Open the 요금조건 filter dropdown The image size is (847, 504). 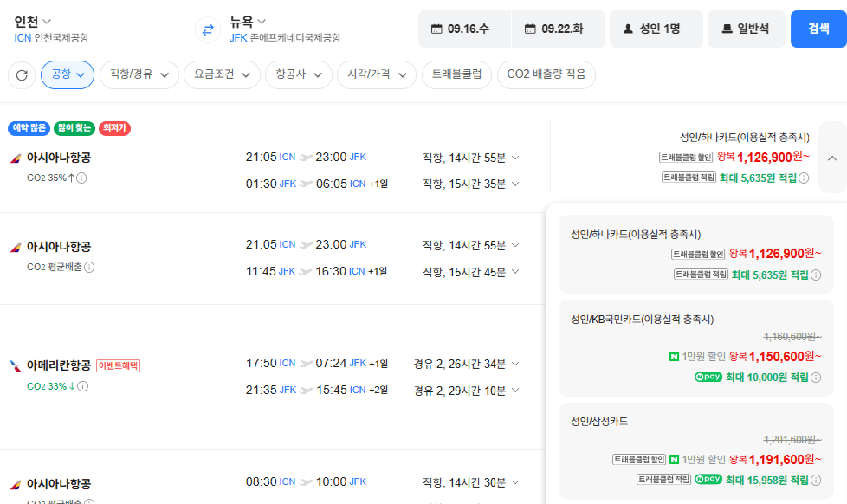pyautogui.click(x=222, y=74)
